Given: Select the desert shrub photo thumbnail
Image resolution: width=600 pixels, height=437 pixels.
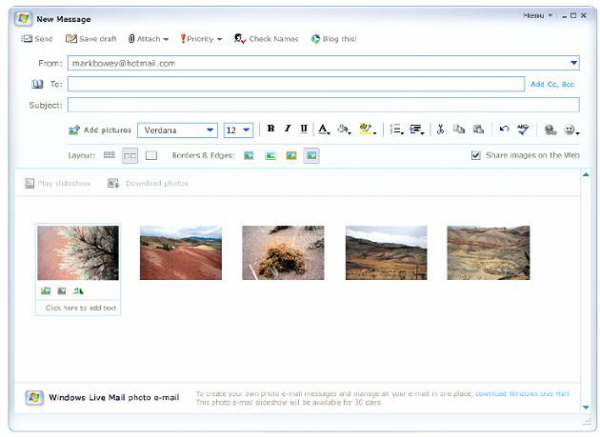Looking at the screenshot, I should (x=283, y=253).
